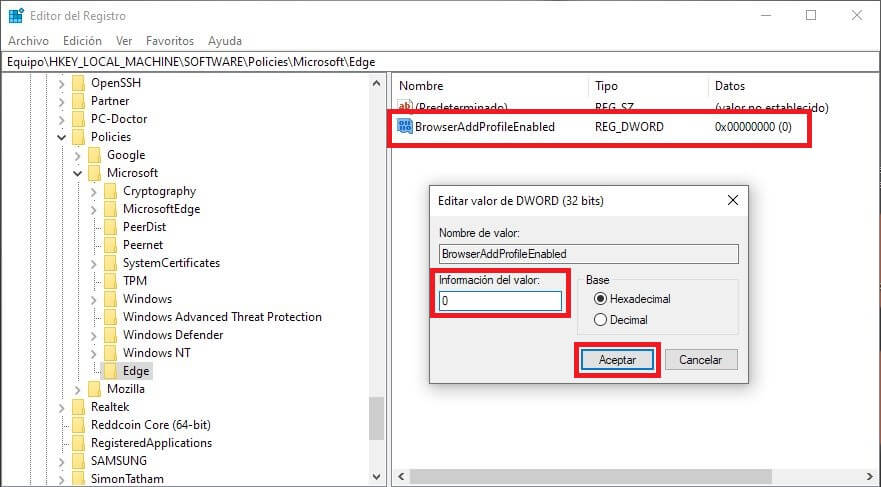This screenshot has height=487, width=881.
Task: Select the TPM folder icon
Action: pos(111,280)
